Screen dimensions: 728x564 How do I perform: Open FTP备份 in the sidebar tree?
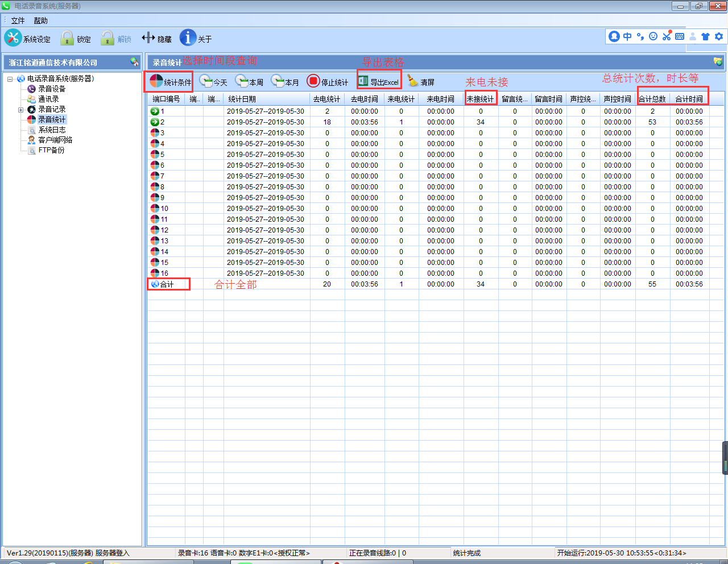pyautogui.click(x=51, y=150)
